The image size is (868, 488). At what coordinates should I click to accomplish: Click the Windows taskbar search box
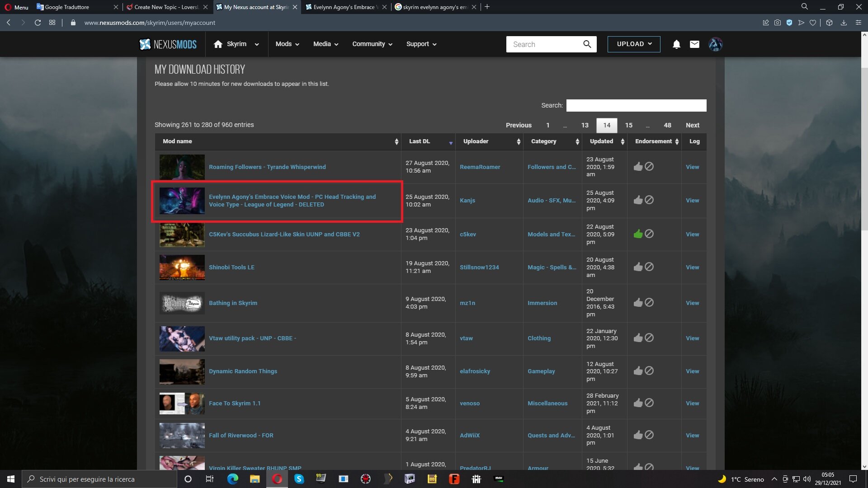(99, 479)
